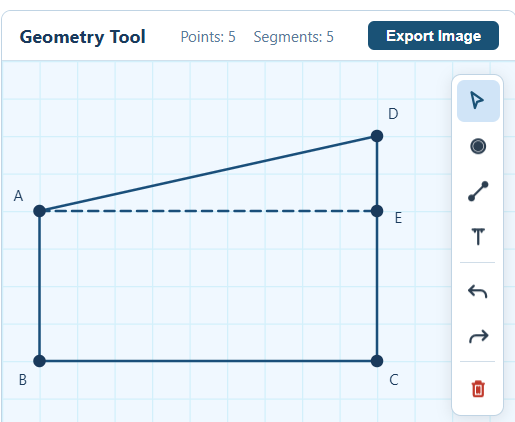
Task: Click the Export Image button
Action: pos(433,36)
